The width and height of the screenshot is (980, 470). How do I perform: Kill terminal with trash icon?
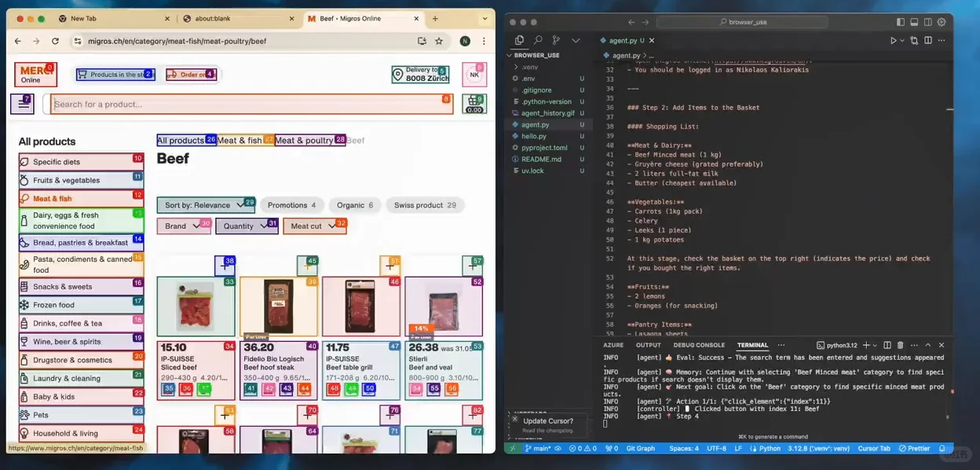pos(900,345)
